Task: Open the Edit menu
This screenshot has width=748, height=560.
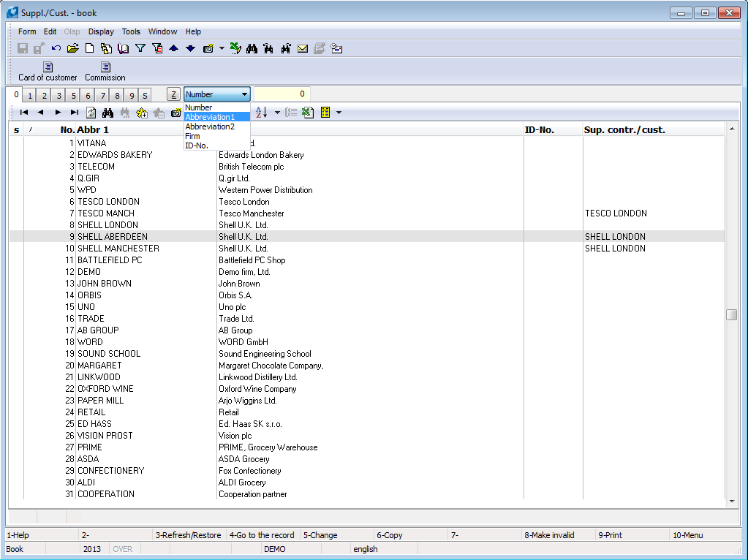Action: [x=50, y=31]
